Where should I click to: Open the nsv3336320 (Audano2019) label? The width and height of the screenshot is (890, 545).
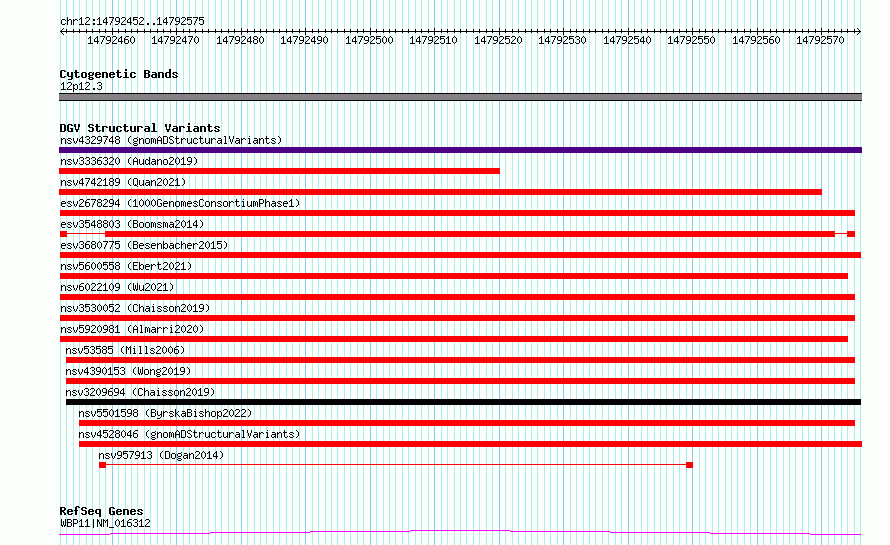[x=129, y=161]
